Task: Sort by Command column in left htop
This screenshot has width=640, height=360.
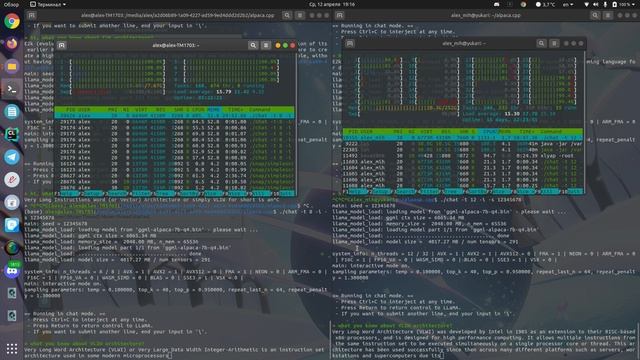Action: 260,109
